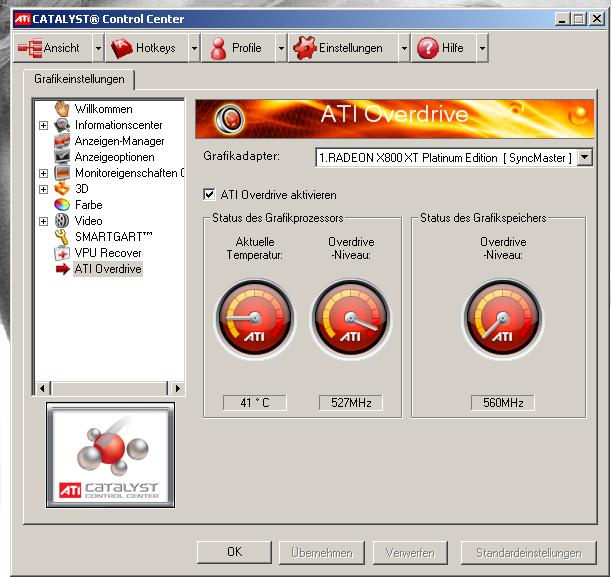Click the VPU Recover first-aid icon

click(x=62, y=253)
